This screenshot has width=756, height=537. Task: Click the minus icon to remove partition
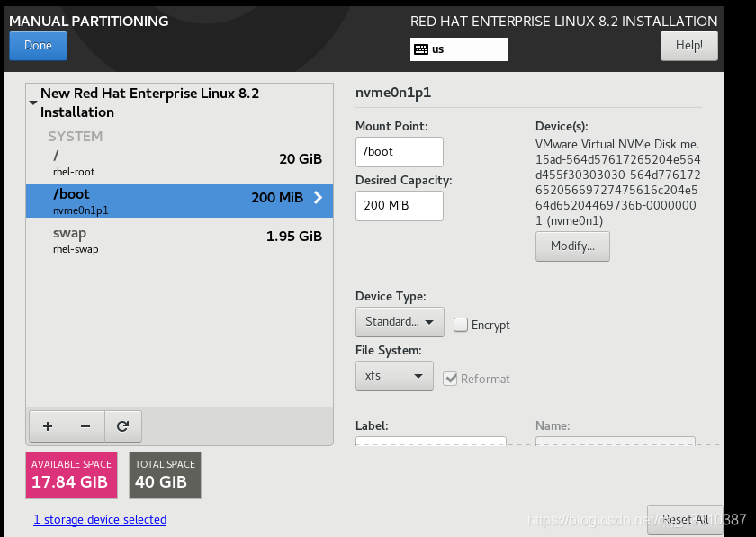[85, 426]
